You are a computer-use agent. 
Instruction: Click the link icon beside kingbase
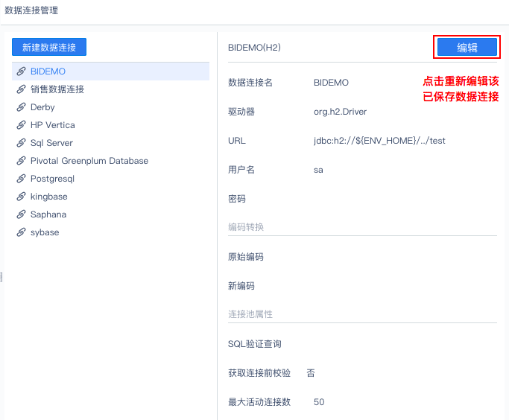(x=21, y=197)
